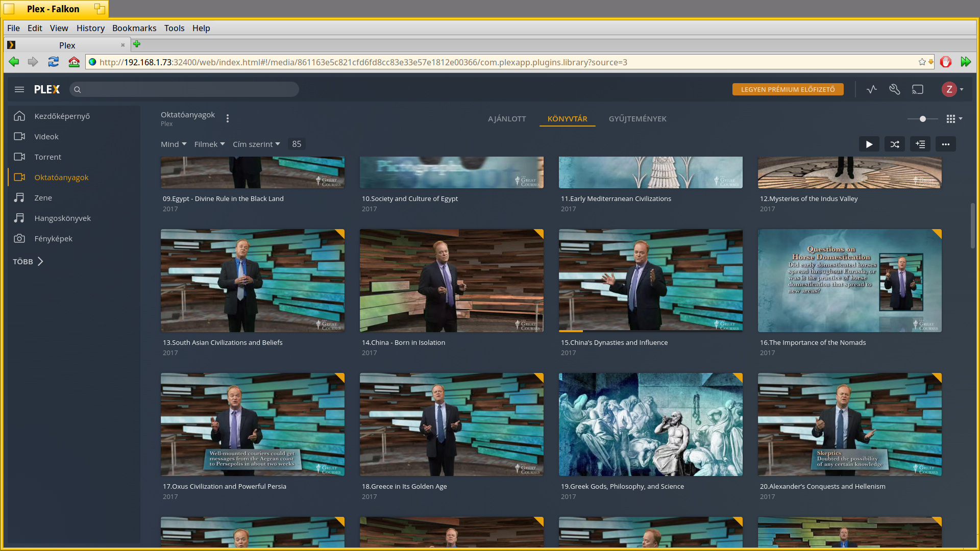This screenshot has height=551, width=980.
Task: Click title 12.Mysteries of the Indus Valley
Action: tap(809, 198)
